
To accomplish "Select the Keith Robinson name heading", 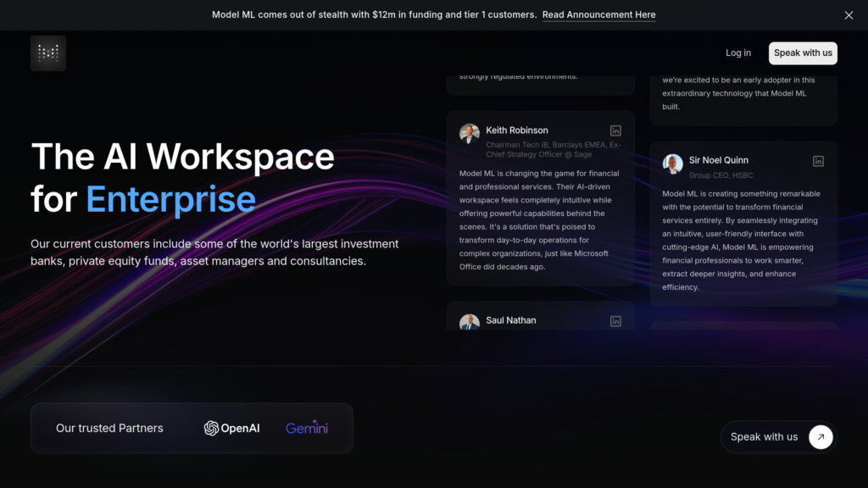I will click(516, 130).
